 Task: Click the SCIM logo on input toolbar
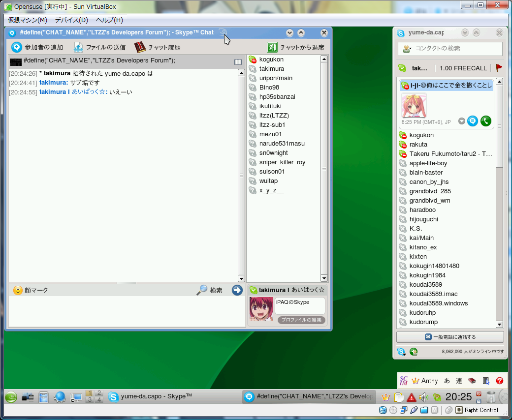(x=404, y=381)
